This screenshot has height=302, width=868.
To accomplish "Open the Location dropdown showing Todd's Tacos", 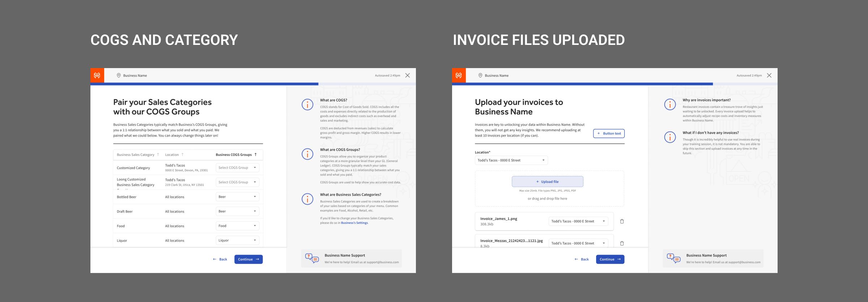I will (x=511, y=160).
